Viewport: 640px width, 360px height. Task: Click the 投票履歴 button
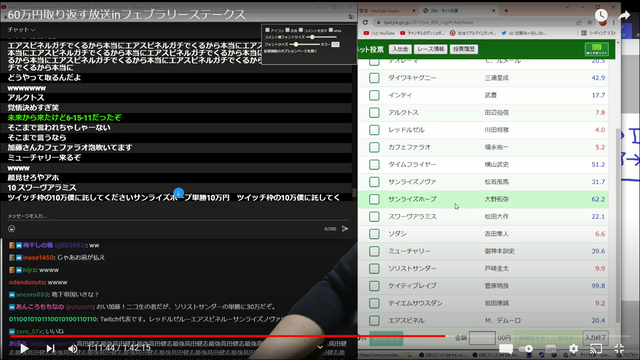464,49
